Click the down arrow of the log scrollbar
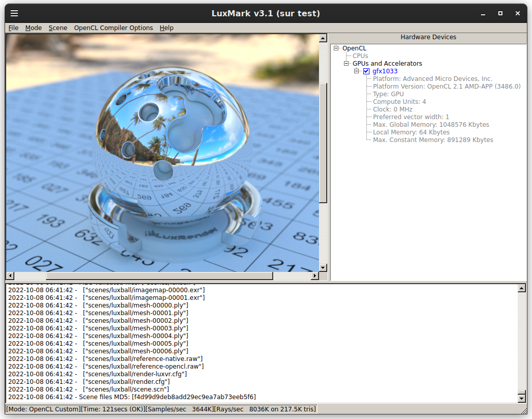The image size is (532, 419). click(x=522, y=399)
